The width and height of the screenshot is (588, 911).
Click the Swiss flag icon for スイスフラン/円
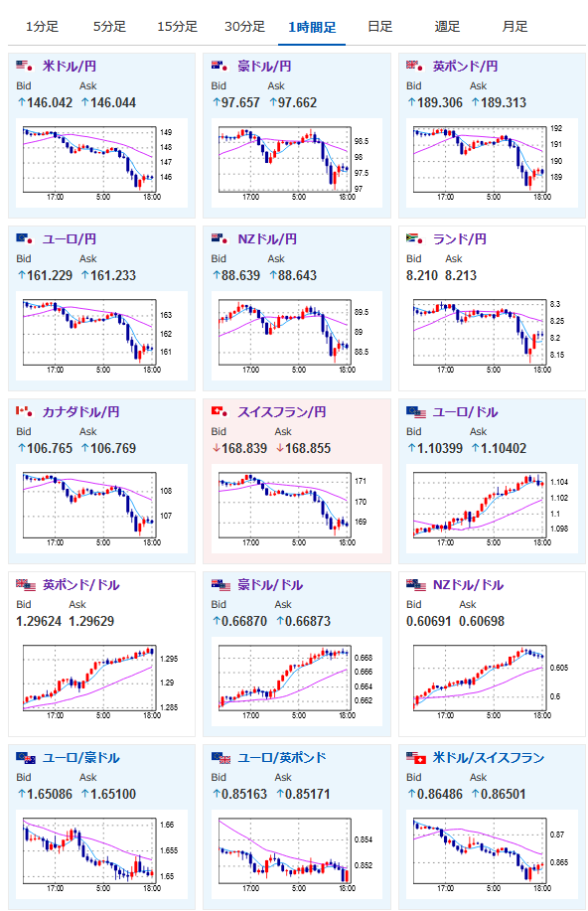tap(220, 411)
